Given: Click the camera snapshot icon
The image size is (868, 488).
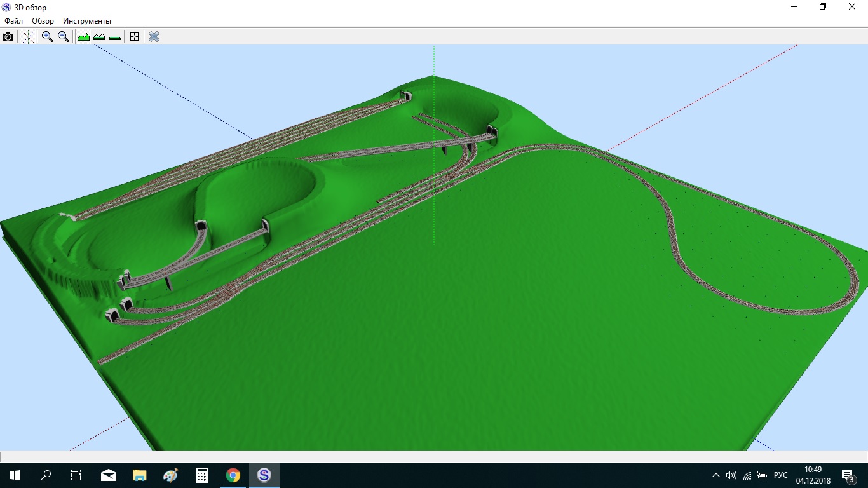Looking at the screenshot, I should point(8,37).
